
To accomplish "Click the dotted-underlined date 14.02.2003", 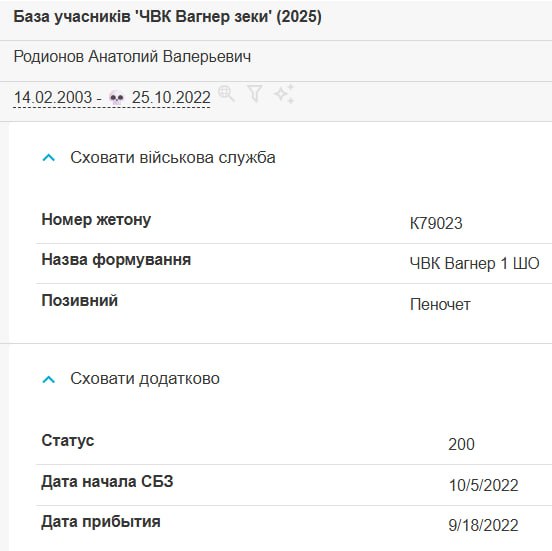I will [x=53, y=97].
